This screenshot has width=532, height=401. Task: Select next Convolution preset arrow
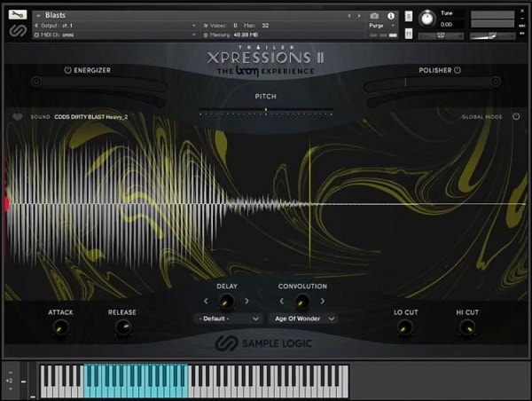coord(323,301)
